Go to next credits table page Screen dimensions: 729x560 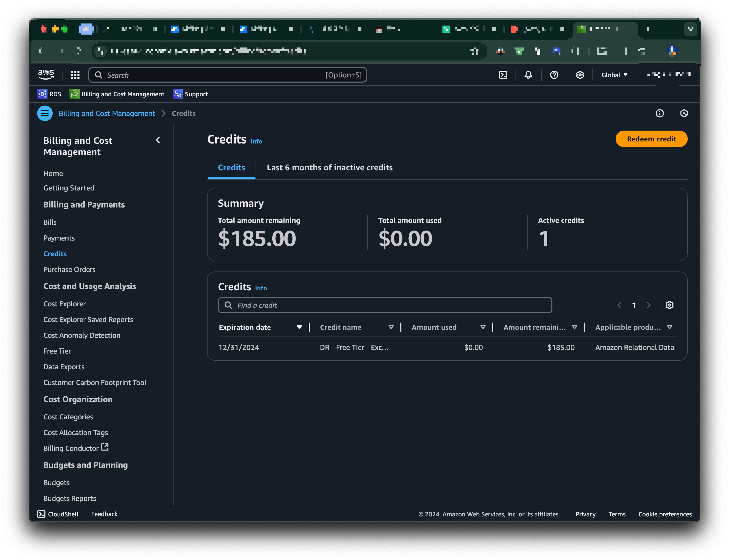coord(648,305)
